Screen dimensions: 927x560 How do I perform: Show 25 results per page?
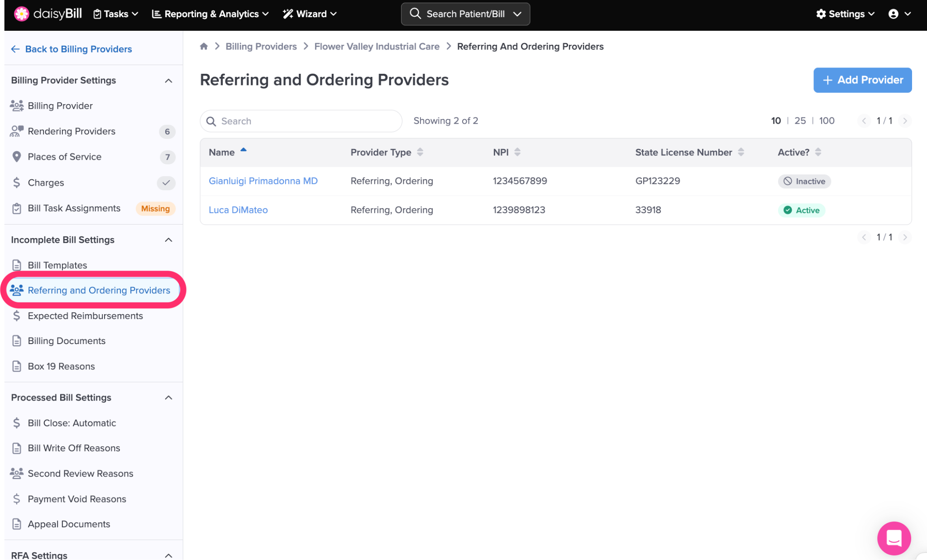coord(800,121)
